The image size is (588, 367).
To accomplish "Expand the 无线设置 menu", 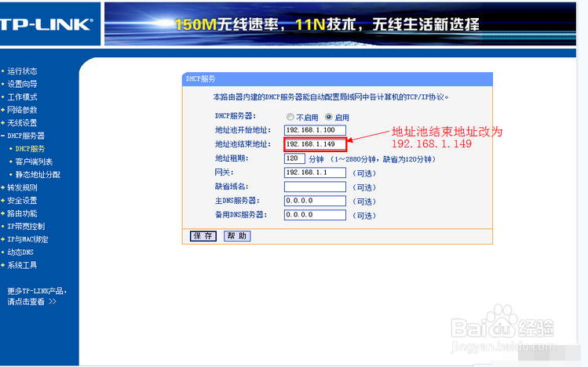I will (22, 123).
